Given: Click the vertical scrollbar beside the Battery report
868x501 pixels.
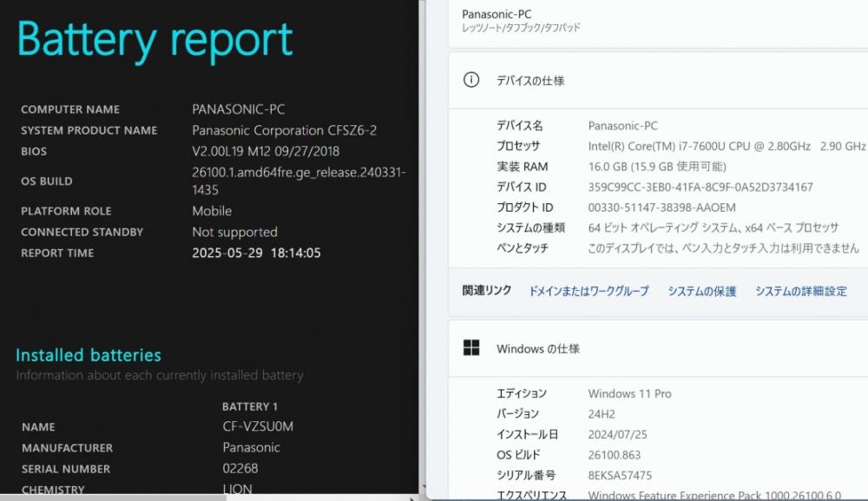Looking at the screenshot, I should [423, 247].
